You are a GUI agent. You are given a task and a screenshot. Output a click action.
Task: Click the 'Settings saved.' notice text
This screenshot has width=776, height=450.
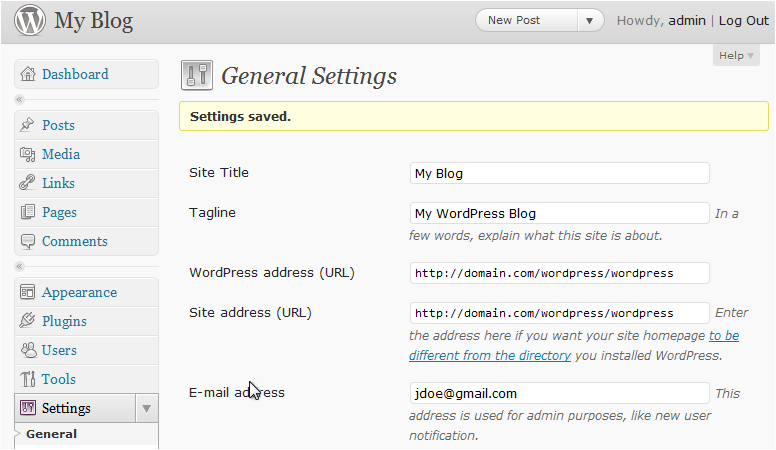point(241,117)
